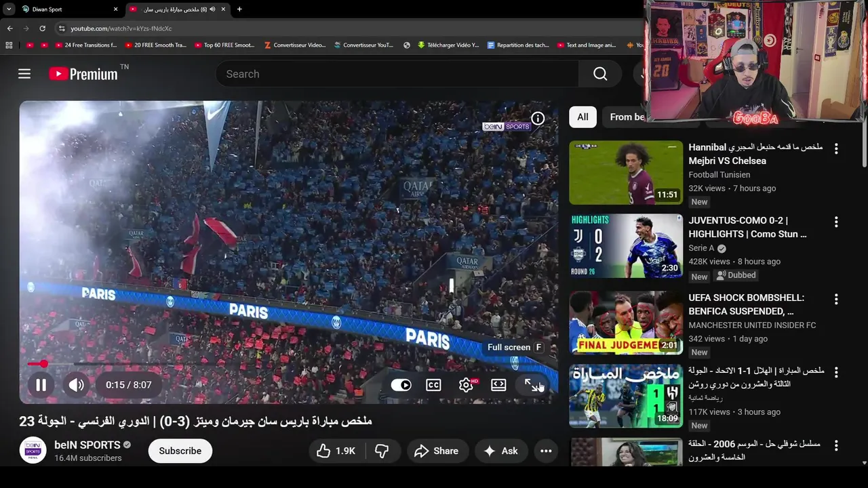
Task: Open 'Convertisseur YouT...' bookmark
Action: (363, 45)
